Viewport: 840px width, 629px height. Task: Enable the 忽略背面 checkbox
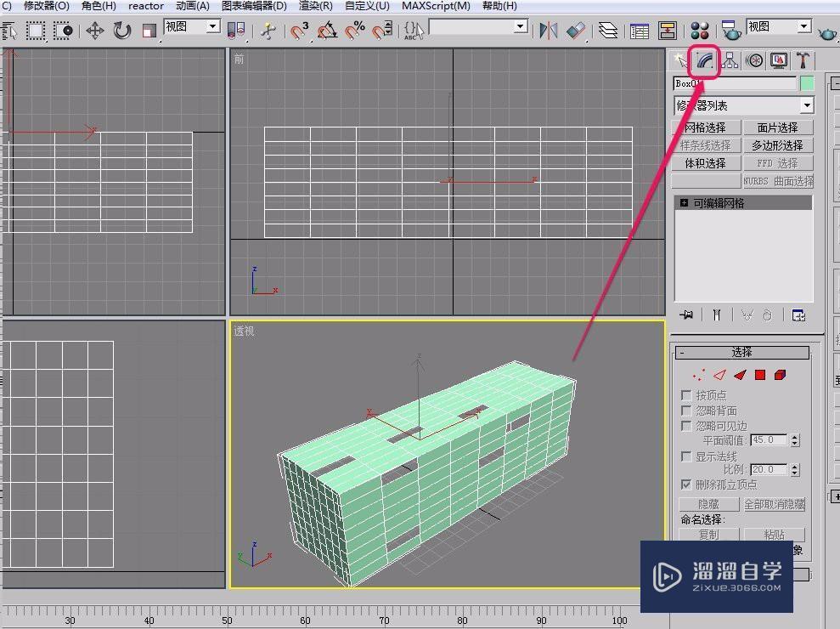[686, 410]
